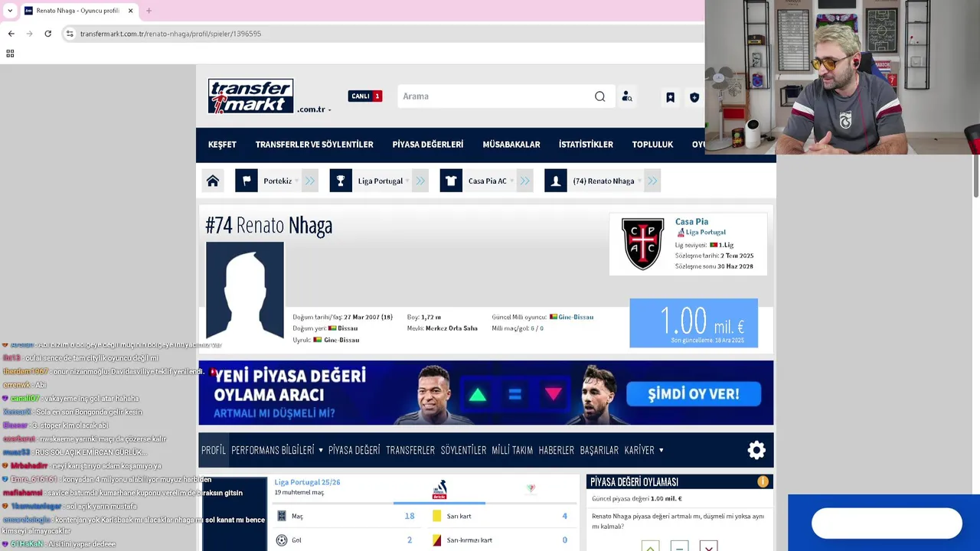Image resolution: width=980 pixels, height=551 pixels.
Task: Open the Casa Pia club link
Action: pos(691,222)
